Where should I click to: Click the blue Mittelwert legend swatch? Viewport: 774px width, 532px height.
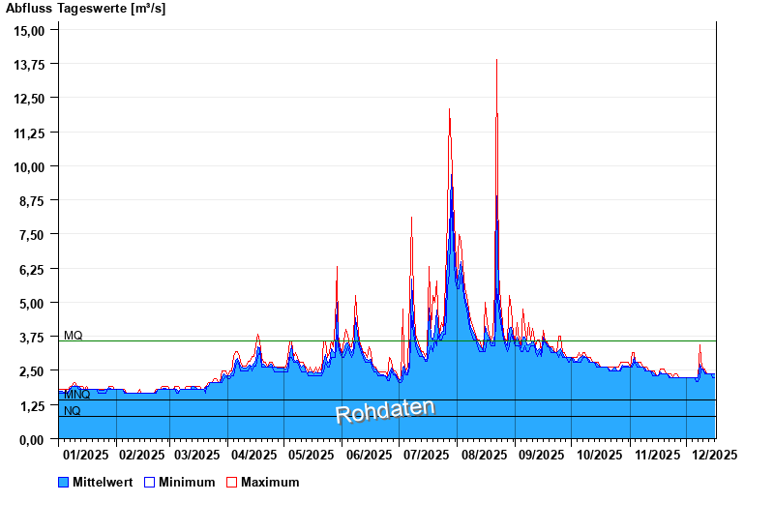(x=64, y=482)
